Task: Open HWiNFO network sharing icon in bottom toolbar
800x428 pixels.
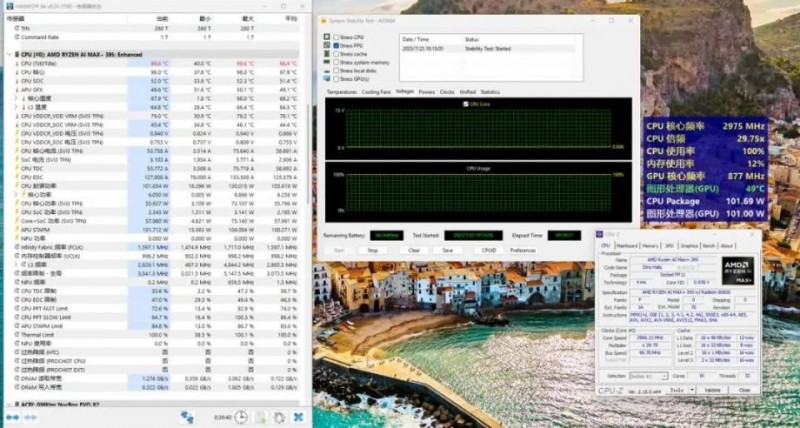Action: pos(187,417)
